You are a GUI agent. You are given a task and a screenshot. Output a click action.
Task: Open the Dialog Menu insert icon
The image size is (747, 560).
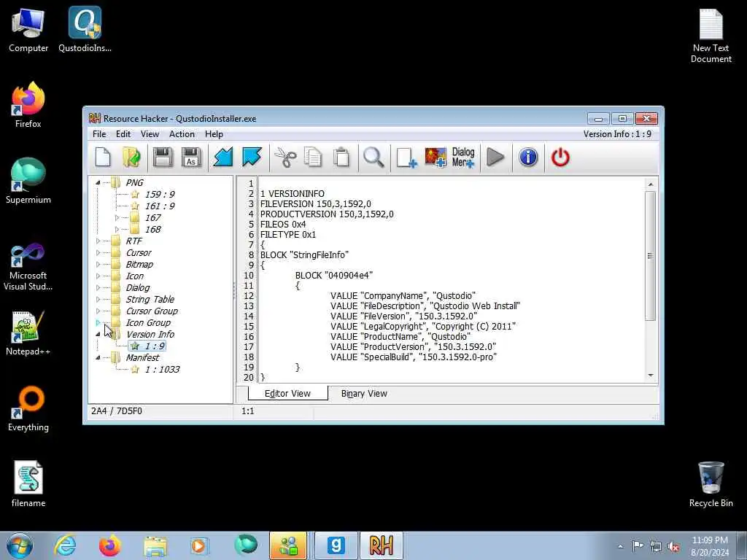pyautogui.click(x=463, y=157)
